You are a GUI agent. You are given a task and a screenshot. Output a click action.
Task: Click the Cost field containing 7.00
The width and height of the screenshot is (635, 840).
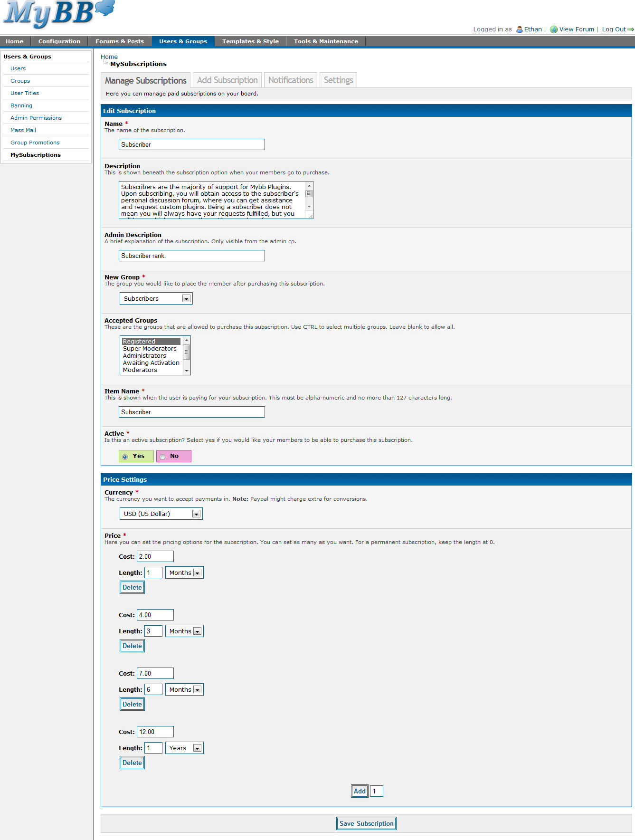coord(155,673)
